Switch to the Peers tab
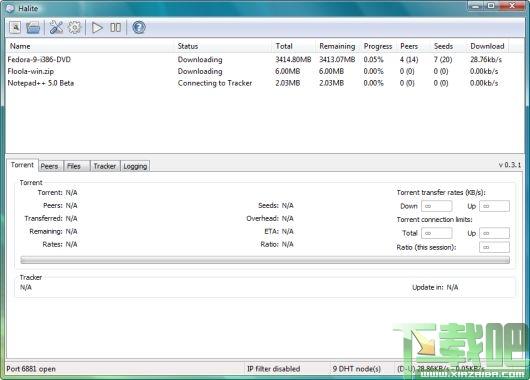Image resolution: width=530 pixels, height=380 pixels. coord(49,166)
